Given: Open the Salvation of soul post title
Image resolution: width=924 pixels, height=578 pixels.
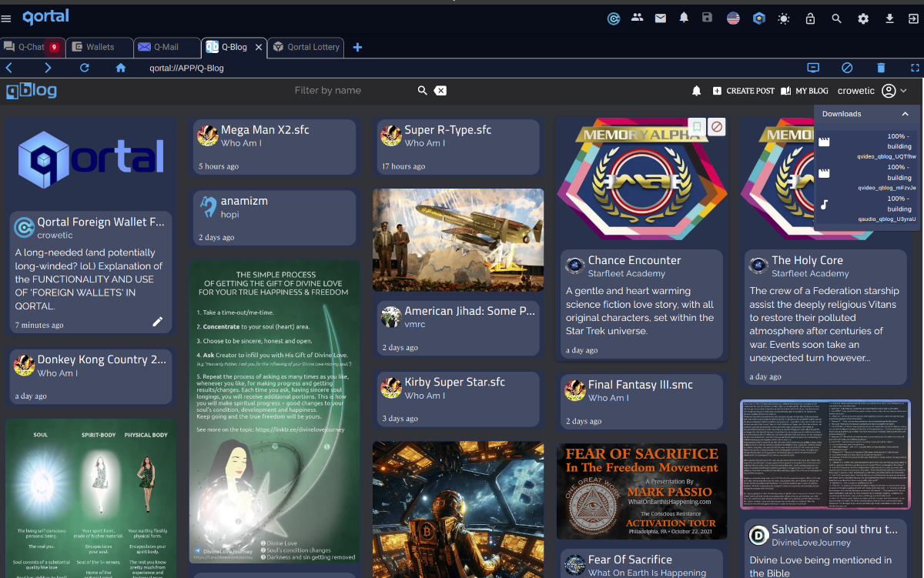Looking at the screenshot, I should point(835,530).
